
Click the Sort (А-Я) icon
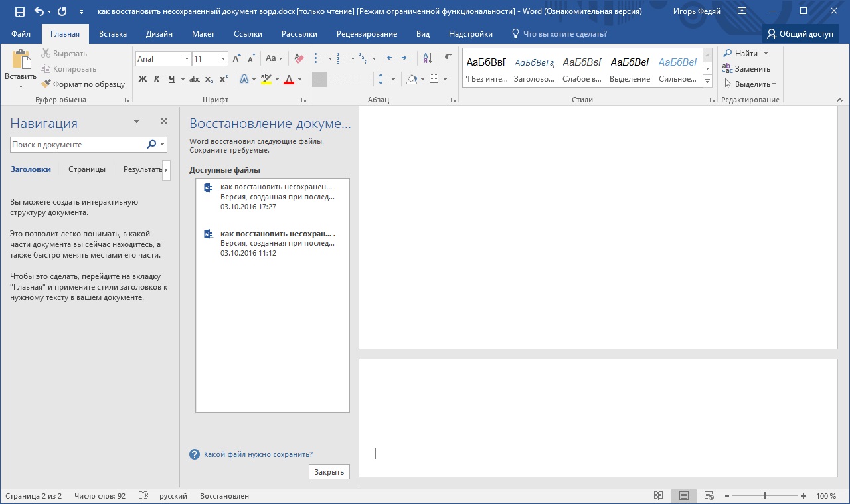[428, 59]
